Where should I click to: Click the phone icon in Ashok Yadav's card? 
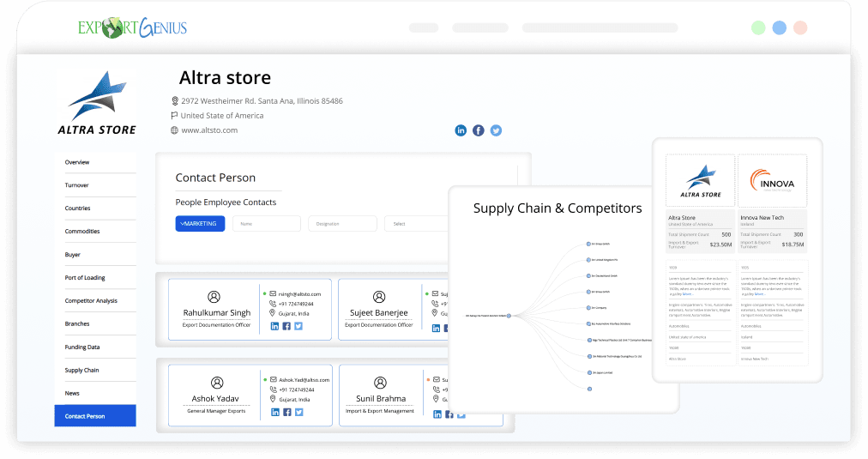274,390
